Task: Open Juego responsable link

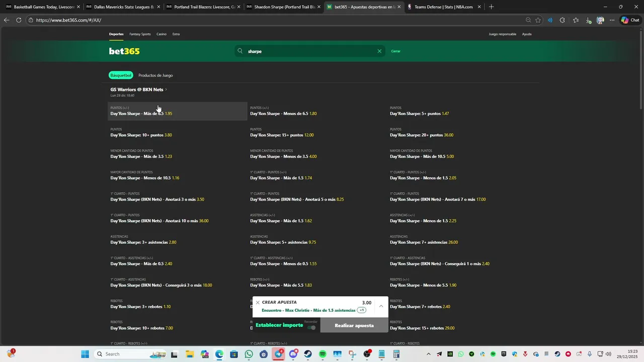Action: point(503,34)
